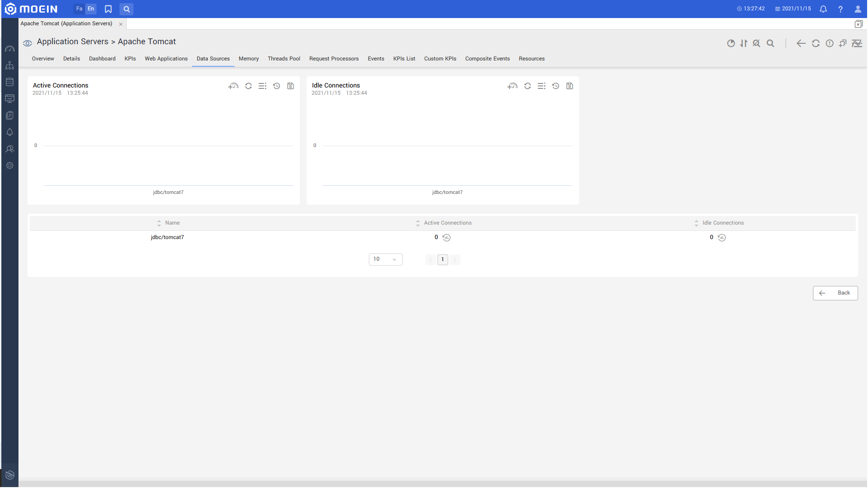Toggle the Active Connections sort order
868x488 pixels.
tap(417, 222)
